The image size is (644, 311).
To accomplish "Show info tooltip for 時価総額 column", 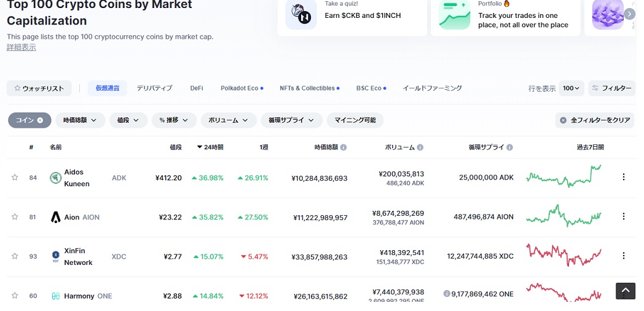I will tap(344, 147).
